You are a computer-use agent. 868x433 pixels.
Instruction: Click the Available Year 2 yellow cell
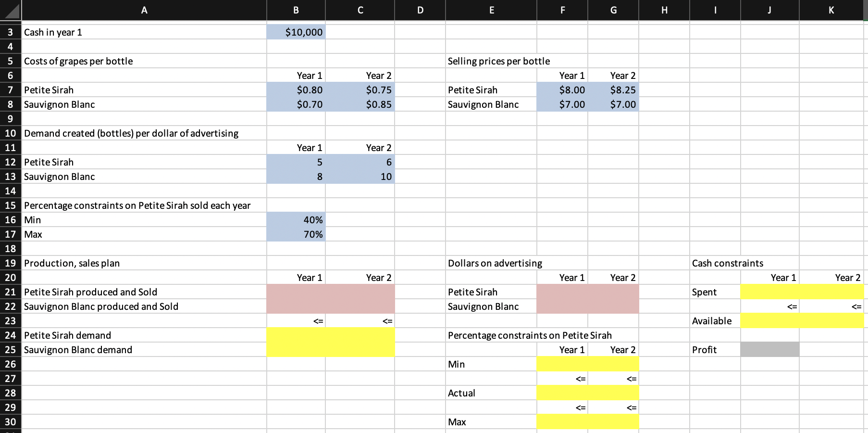click(831, 321)
